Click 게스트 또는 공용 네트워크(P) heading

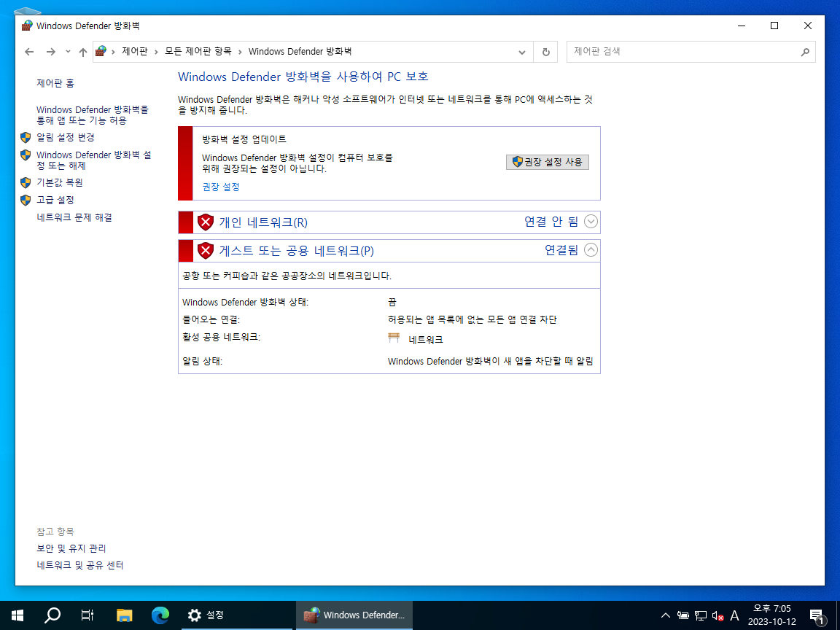[x=296, y=250]
